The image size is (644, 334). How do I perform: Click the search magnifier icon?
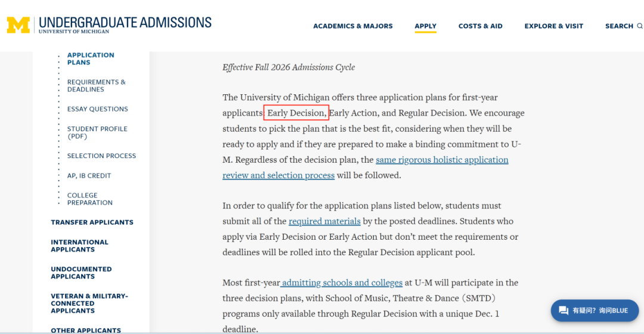[639, 26]
